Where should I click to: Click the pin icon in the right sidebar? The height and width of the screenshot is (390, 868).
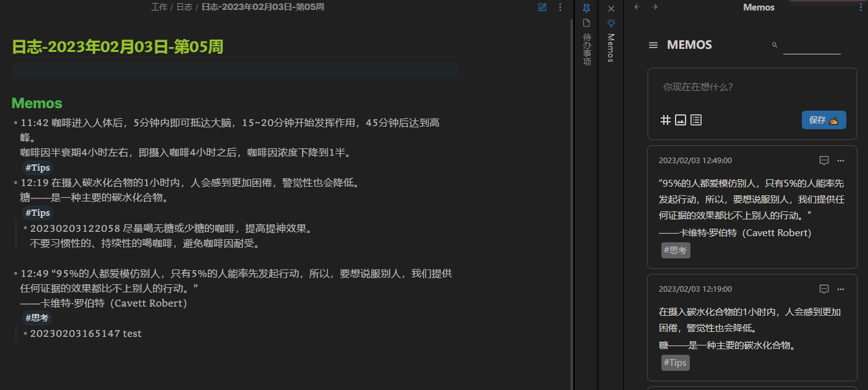click(586, 9)
